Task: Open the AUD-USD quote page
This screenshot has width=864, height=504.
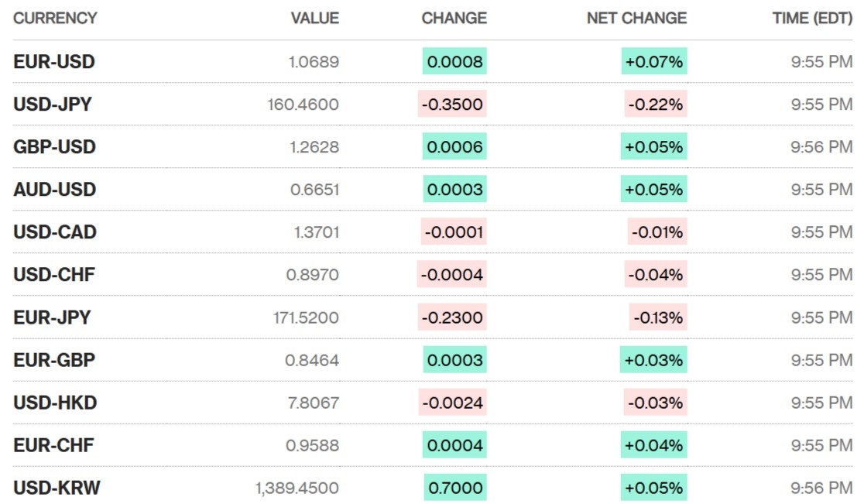Action: click(x=54, y=190)
